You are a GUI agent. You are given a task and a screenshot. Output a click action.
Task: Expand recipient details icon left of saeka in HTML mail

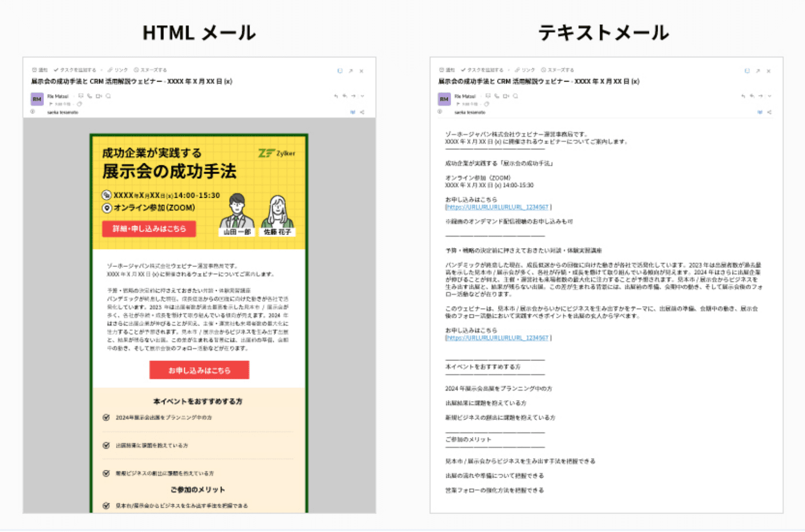click(x=33, y=111)
